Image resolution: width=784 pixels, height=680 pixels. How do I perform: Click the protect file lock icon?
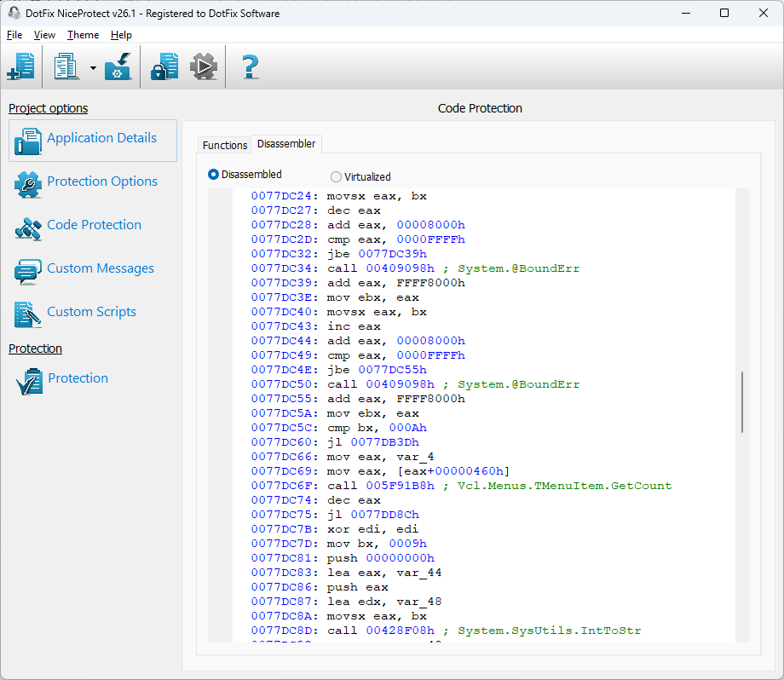(164, 66)
